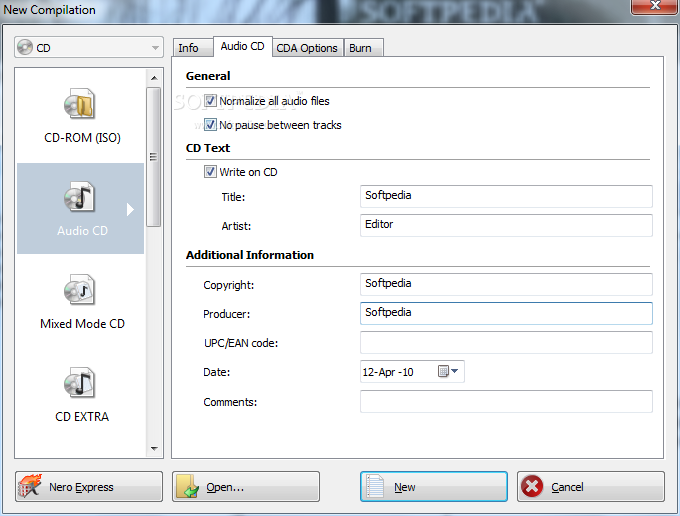This screenshot has height=516, width=680.
Task: Click the arrow beside Audio CD item
Action: tap(130, 209)
